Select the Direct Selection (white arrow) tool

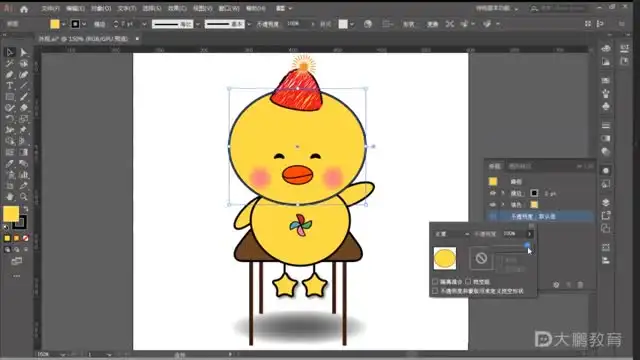click(24, 52)
